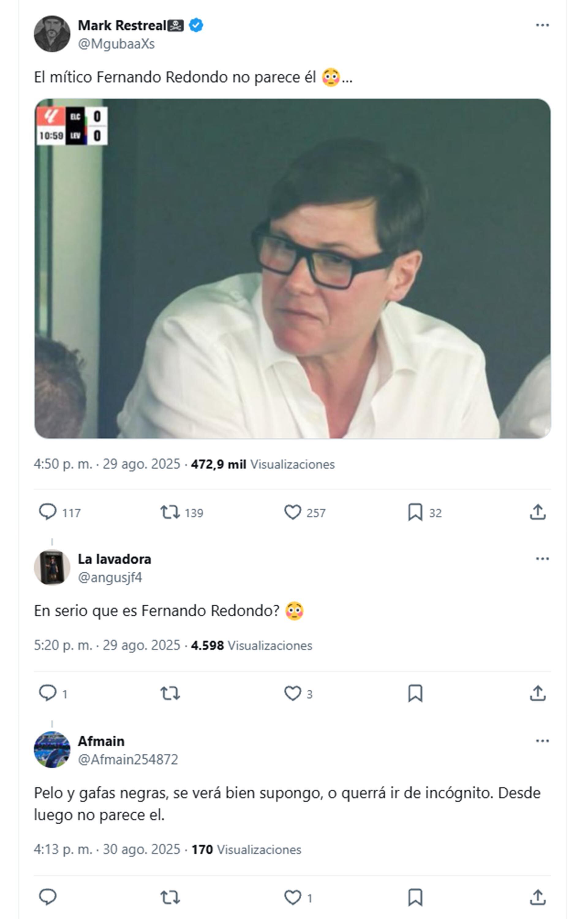Reply to Mark Restreal's tweet
The width and height of the screenshot is (588, 919).
point(48,512)
